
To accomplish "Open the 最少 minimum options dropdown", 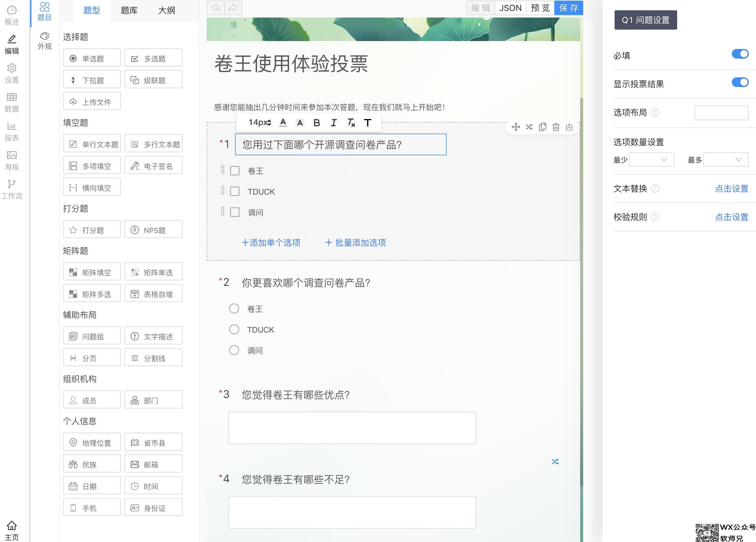I will [x=651, y=160].
